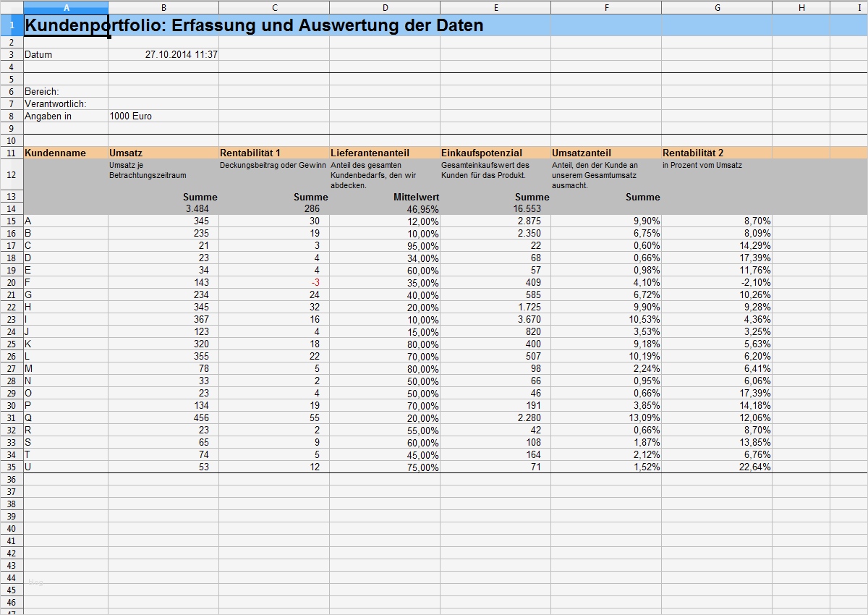Select Rentabilität 2 value '-2,10%' for customer F
Viewport: 868px width, 615px height.
coord(717,282)
